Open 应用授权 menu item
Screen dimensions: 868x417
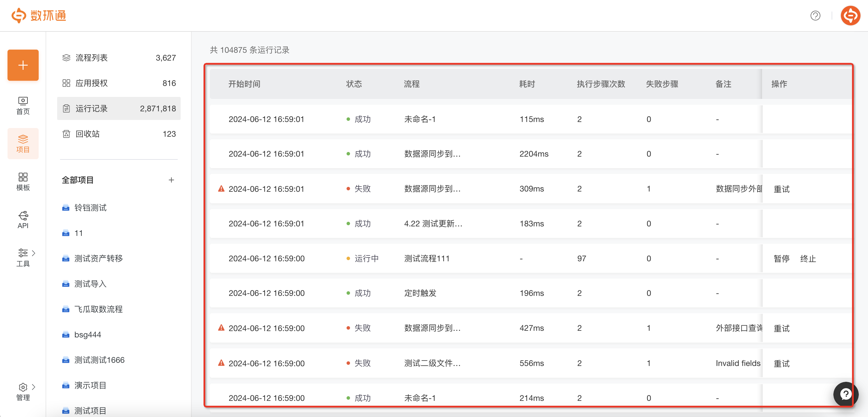coord(119,83)
